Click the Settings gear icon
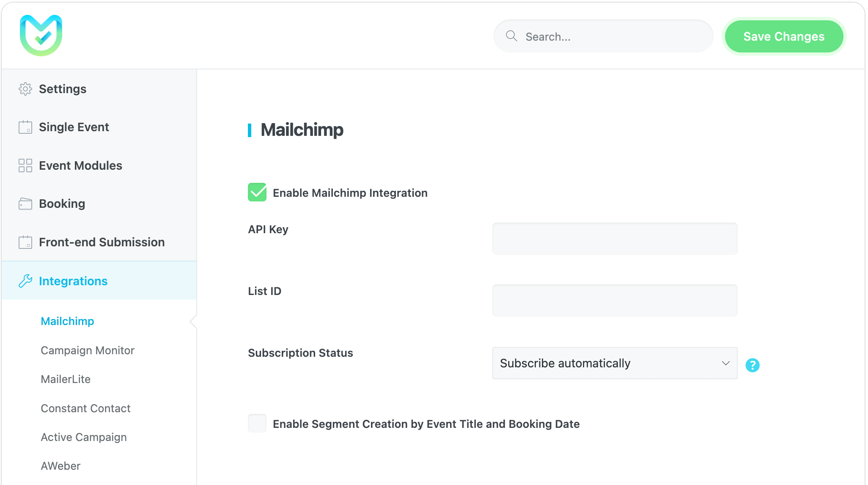868x485 pixels. [x=25, y=89]
